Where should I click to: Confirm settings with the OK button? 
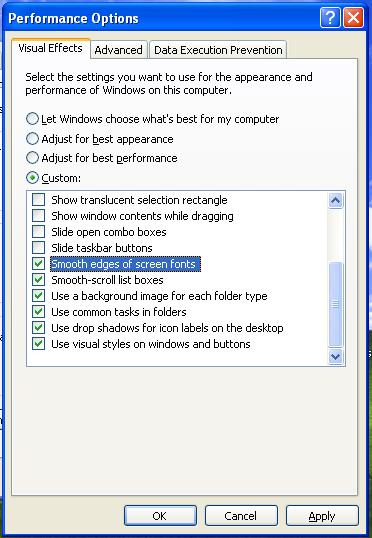point(160,515)
